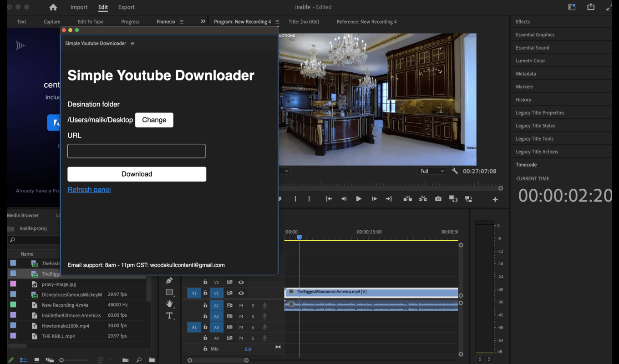Click Automate to Sequence icon
This screenshot has width=619, height=364.
coord(126,360)
